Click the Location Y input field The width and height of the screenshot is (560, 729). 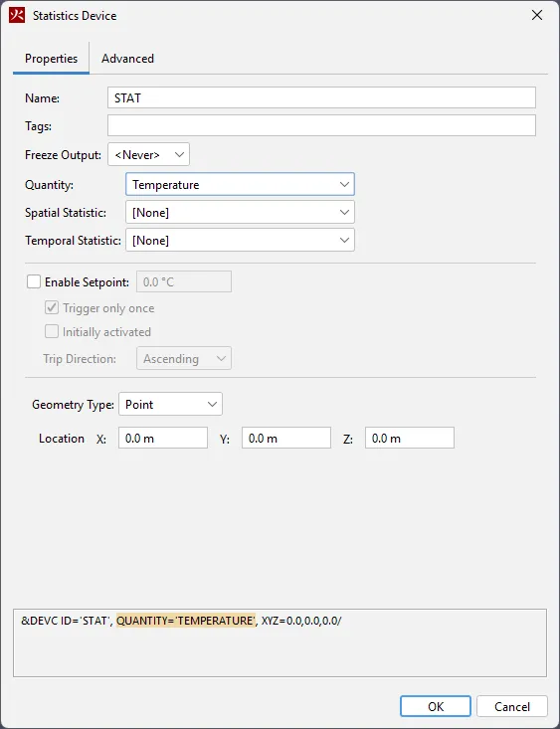click(286, 438)
